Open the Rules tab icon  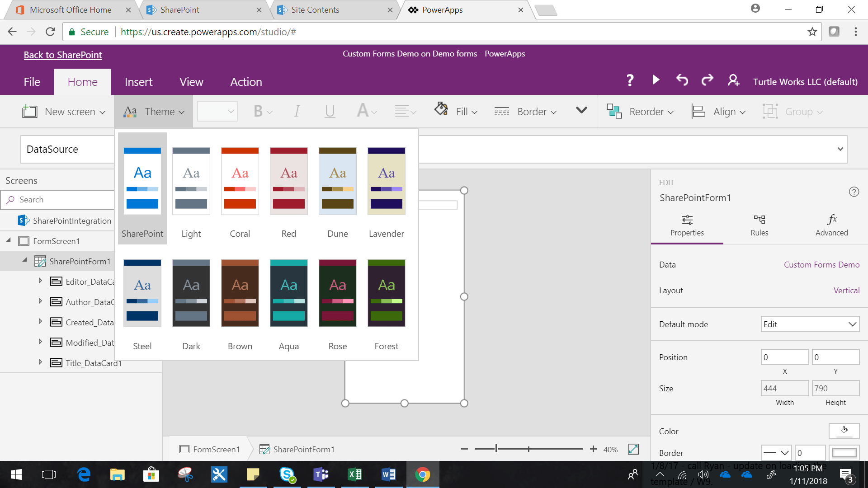click(x=759, y=220)
